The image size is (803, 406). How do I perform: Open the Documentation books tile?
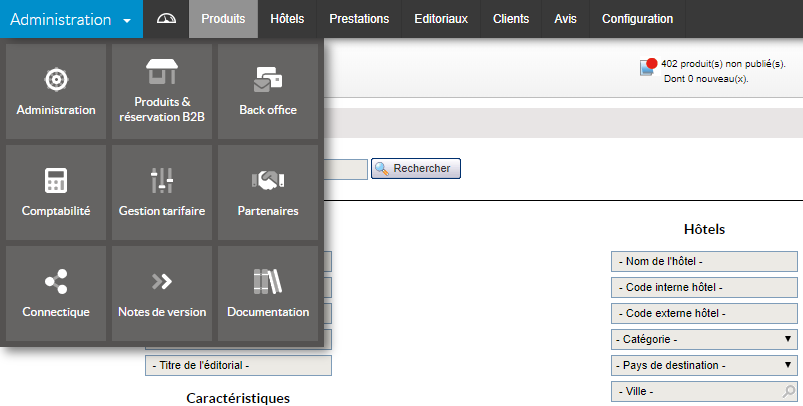[268, 294]
